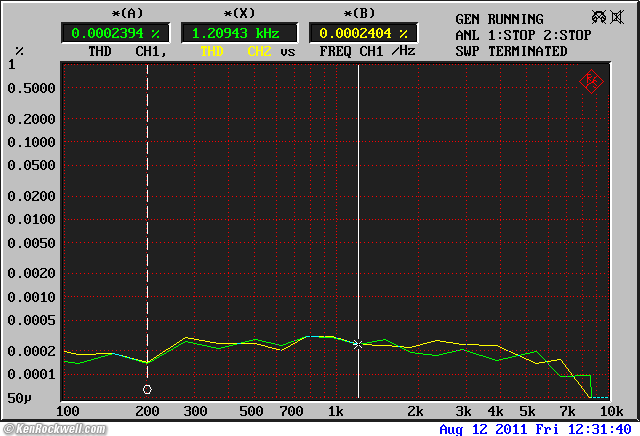Click the SWP TERMINATED status line
The width and height of the screenshot is (640, 436).
click(511, 51)
